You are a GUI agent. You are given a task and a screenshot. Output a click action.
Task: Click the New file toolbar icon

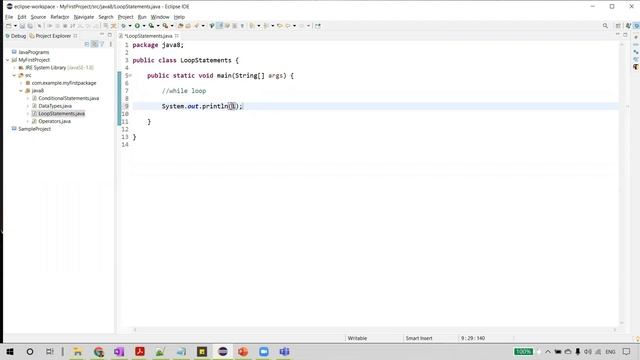point(9,26)
